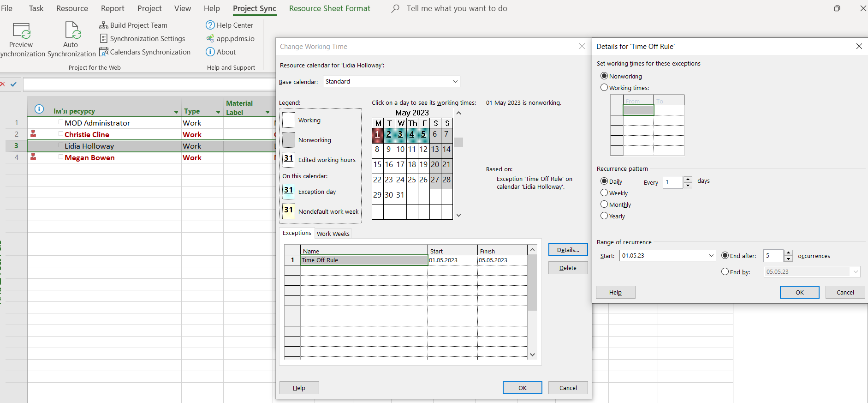Open the Type column filter dropdown
The width and height of the screenshot is (868, 403).
pos(218,112)
